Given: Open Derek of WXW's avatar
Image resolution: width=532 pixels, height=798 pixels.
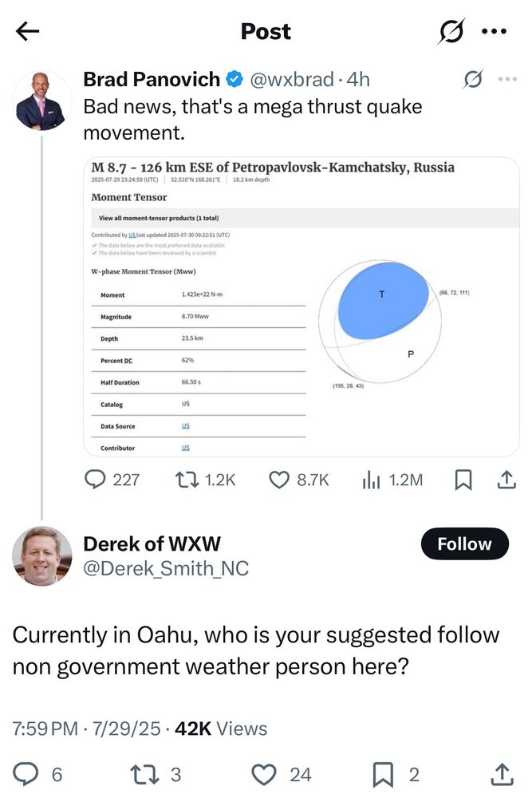Looking at the screenshot, I should click(42, 555).
